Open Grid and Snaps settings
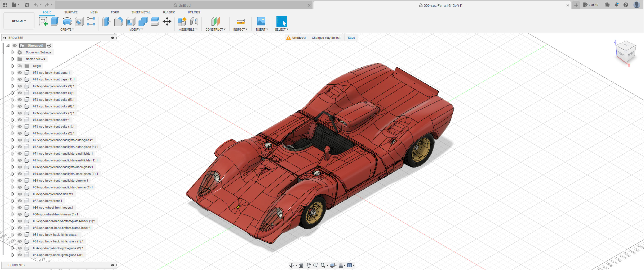 tap(342, 265)
